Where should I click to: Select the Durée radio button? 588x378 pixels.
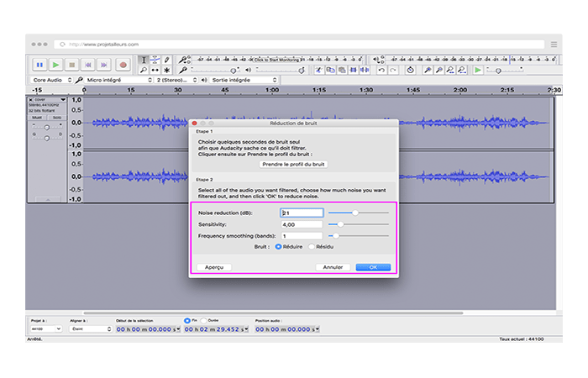(x=203, y=321)
